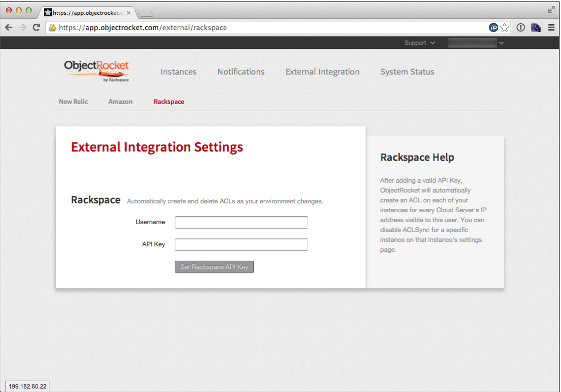The height and width of the screenshot is (392, 561).
Task: Click the green window zoom button
Action: point(29,10)
